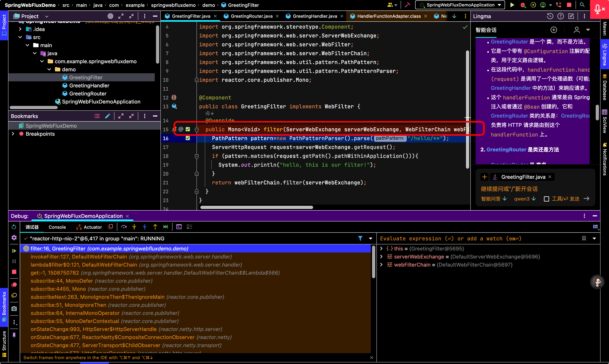
Task: Resume program in the debug side toolbar
Action: (14, 251)
